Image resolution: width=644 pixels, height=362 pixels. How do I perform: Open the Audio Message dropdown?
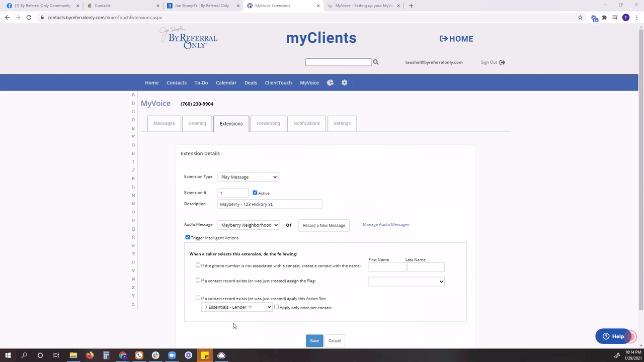[249, 225]
